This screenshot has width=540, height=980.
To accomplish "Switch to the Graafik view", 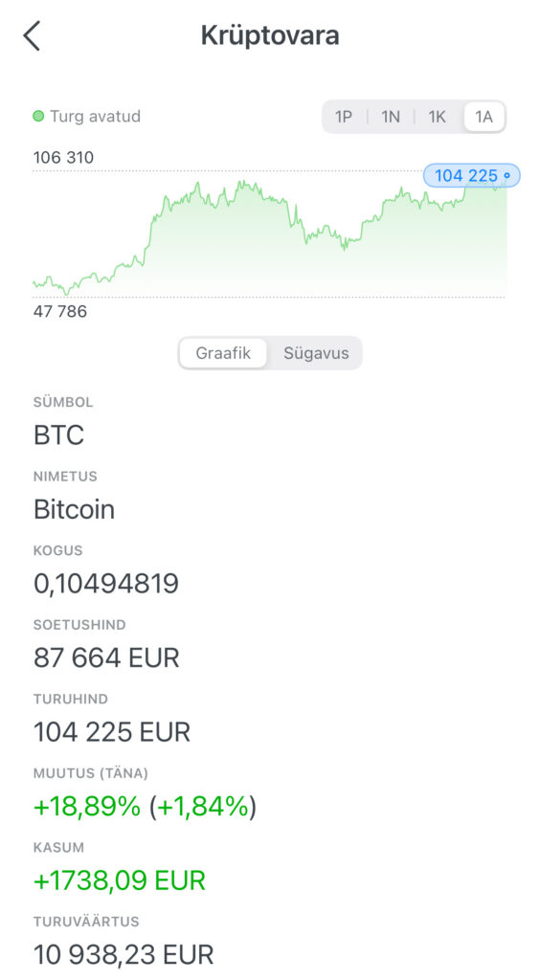I will (x=223, y=353).
